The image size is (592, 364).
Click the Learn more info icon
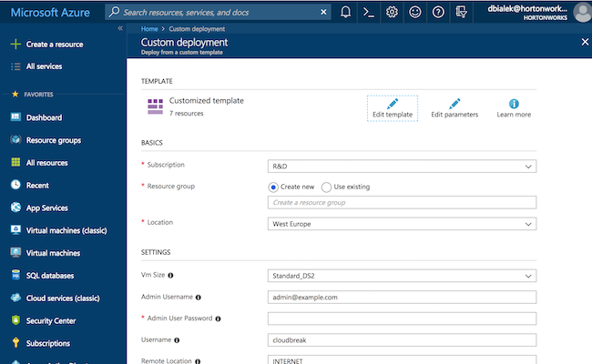[514, 103]
